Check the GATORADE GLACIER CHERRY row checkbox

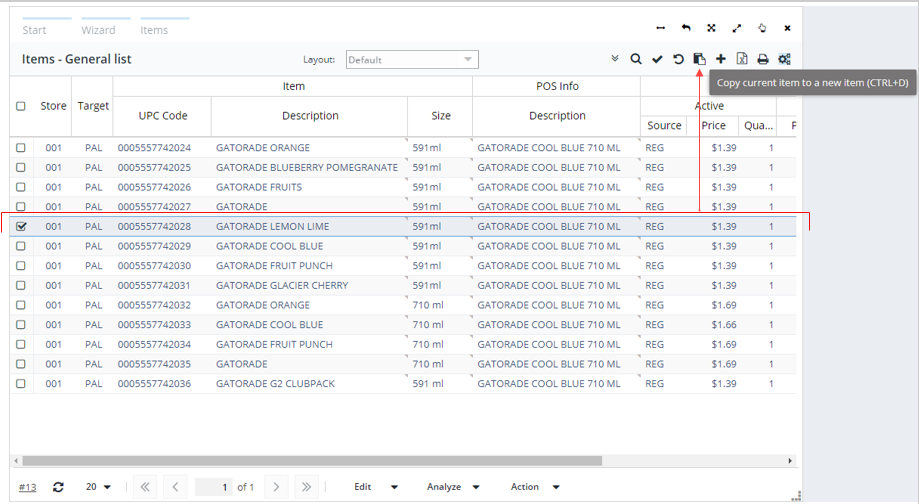click(x=21, y=285)
